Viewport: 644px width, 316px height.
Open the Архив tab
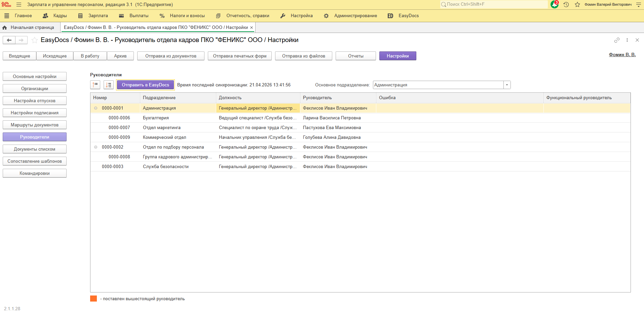coord(120,56)
